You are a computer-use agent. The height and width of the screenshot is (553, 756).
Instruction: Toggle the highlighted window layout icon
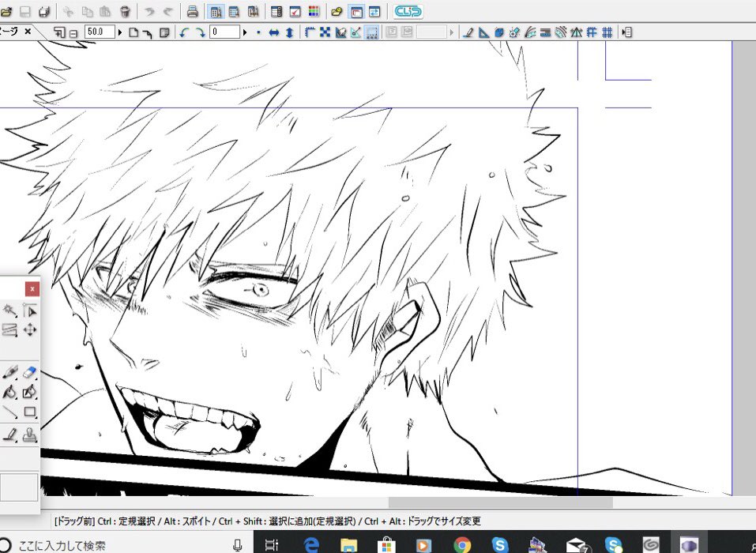tap(356, 12)
